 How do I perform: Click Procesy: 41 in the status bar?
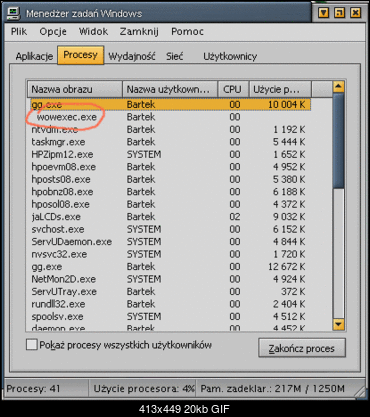(x=33, y=389)
